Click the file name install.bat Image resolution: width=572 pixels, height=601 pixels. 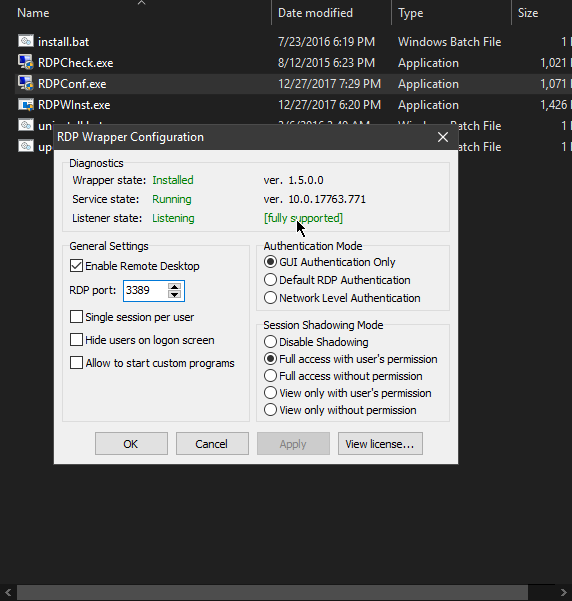click(63, 42)
